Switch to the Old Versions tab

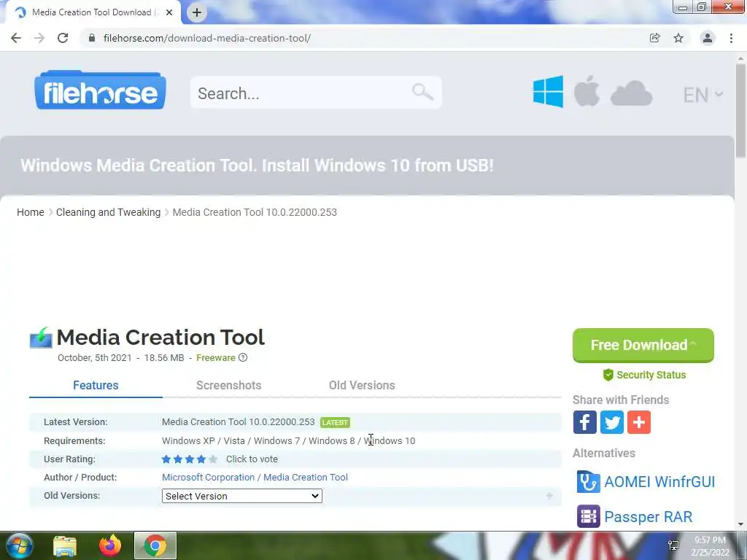[362, 385]
